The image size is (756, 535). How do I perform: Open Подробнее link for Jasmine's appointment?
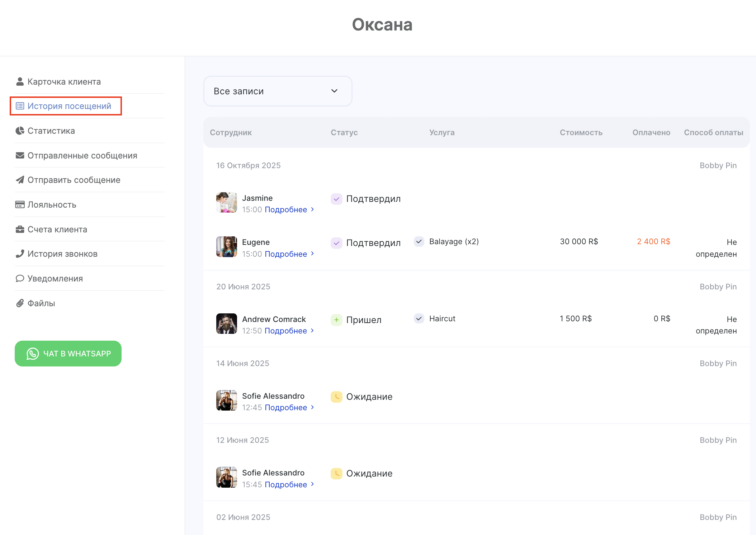coord(286,210)
